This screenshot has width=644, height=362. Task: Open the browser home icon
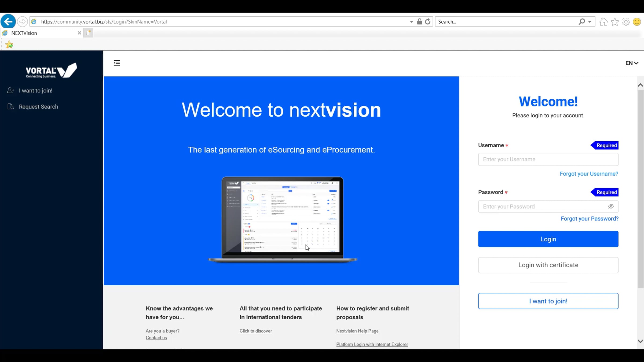coord(603,21)
